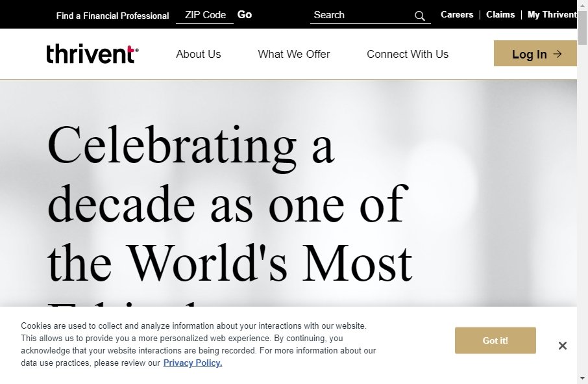Dismiss cookie banner with the X icon
This screenshot has height=384, width=588.
click(x=562, y=345)
